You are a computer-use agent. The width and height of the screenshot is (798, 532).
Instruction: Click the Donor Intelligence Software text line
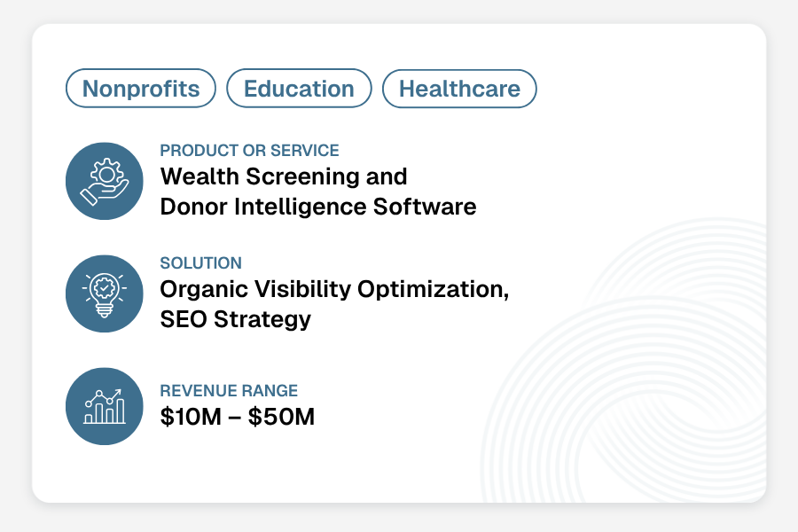tap(318, 207)
